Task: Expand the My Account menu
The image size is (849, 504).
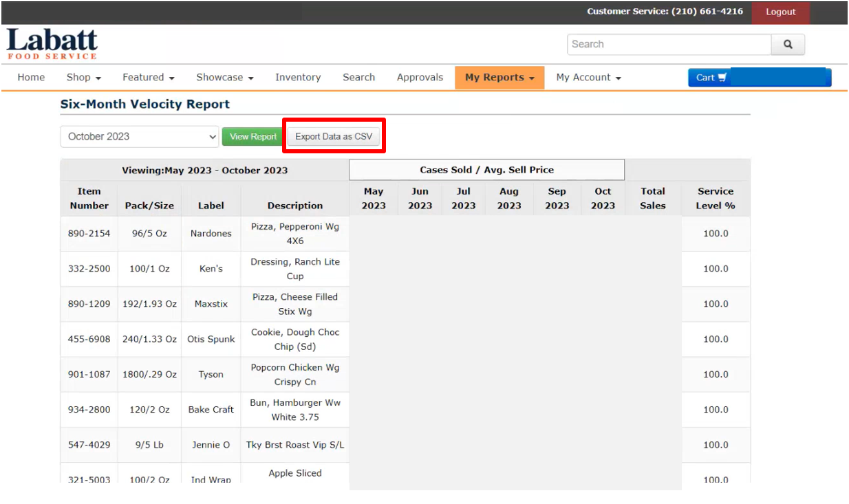Action: click(x=588, y=77)
